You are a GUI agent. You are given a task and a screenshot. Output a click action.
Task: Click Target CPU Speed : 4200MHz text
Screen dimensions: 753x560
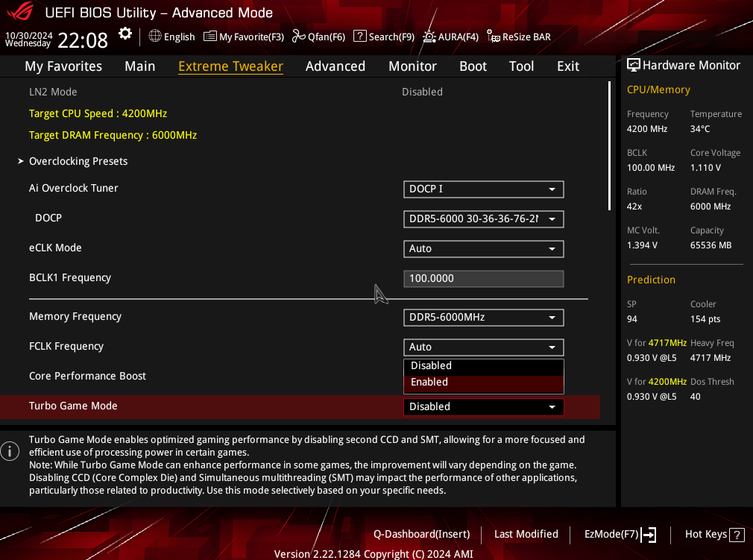[98, 114]
